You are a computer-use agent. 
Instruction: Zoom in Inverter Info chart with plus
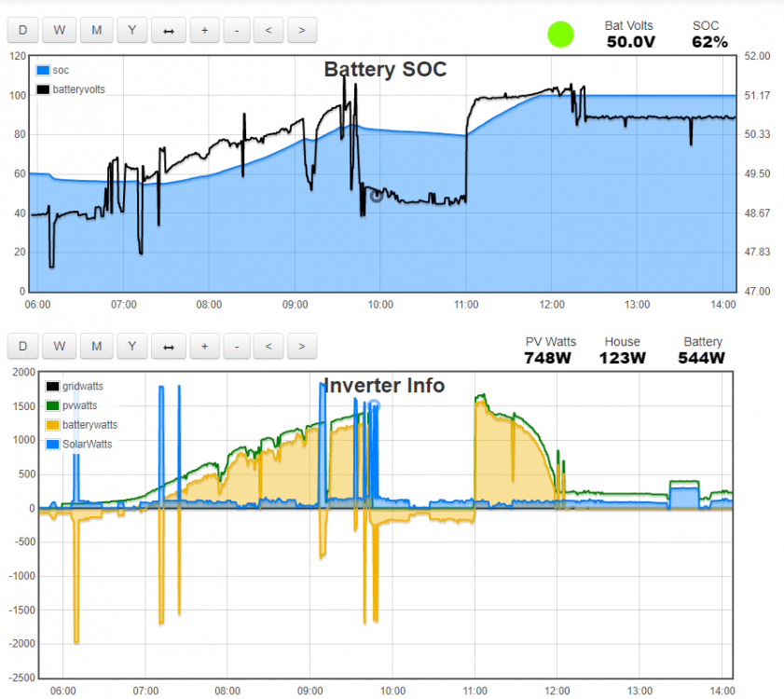tap(204, 346)
